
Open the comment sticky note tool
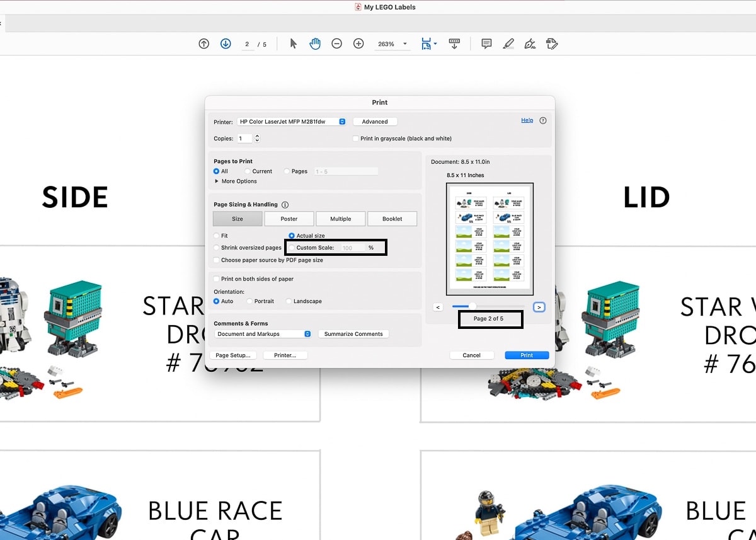(486, 44)
